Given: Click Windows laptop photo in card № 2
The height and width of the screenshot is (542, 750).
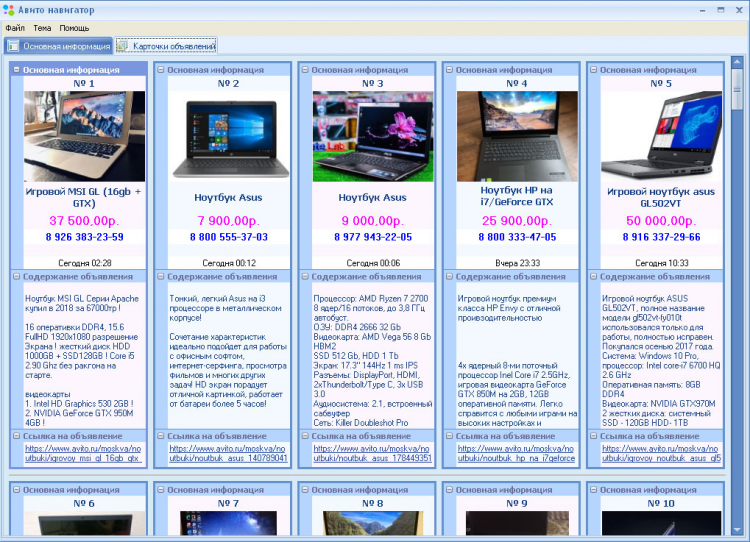Looking at the screenshot, I should [229, 136].
